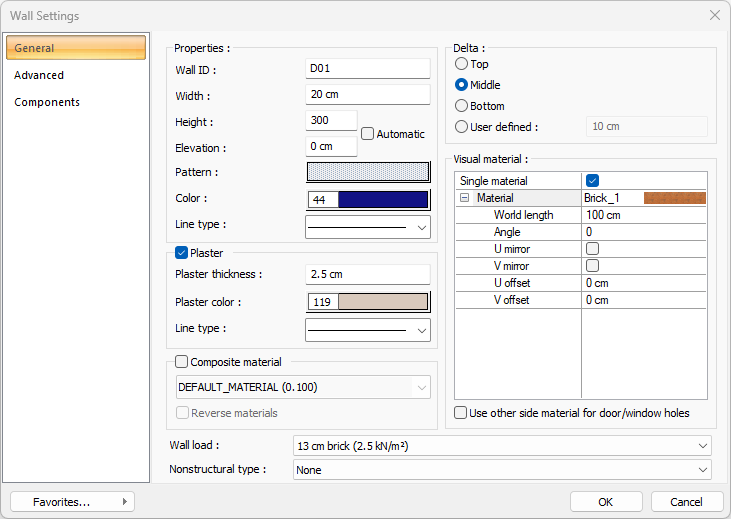Click the Wall ID input field
Image resolution: width=731 pixels, height=519 pixels.
367,69
